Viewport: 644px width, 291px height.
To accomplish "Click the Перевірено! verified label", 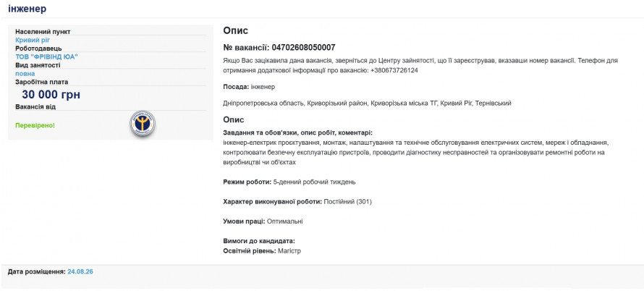I will (x=35, y=125).
